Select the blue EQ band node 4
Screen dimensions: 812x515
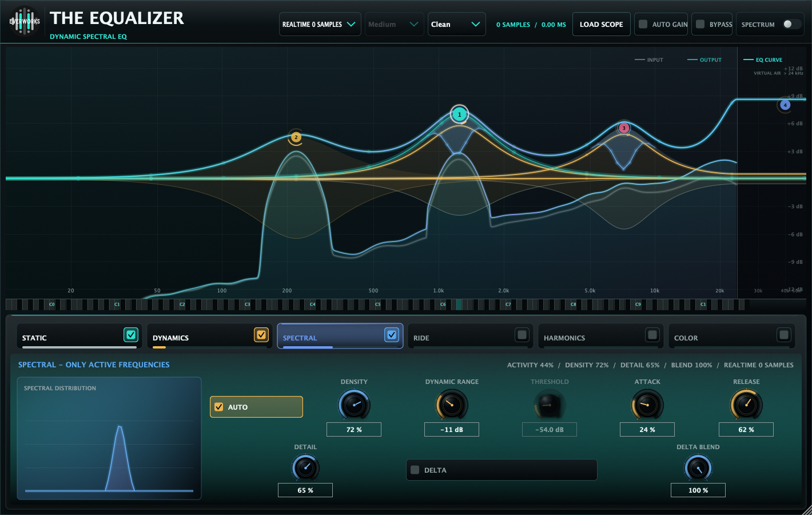tap(785, 105)
